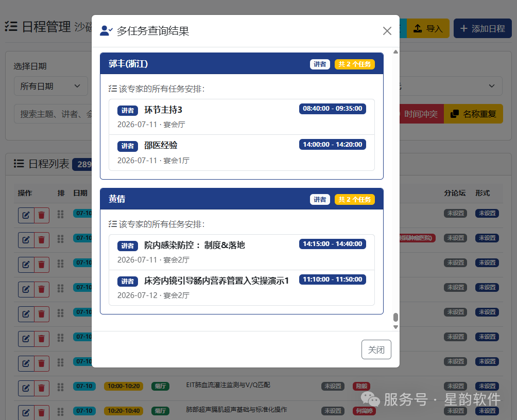The height and width of the screenshot is (420, 517).
Task: Click the list icon beside 日程列表
Action: pyautogui.click(x=19, y=164)
